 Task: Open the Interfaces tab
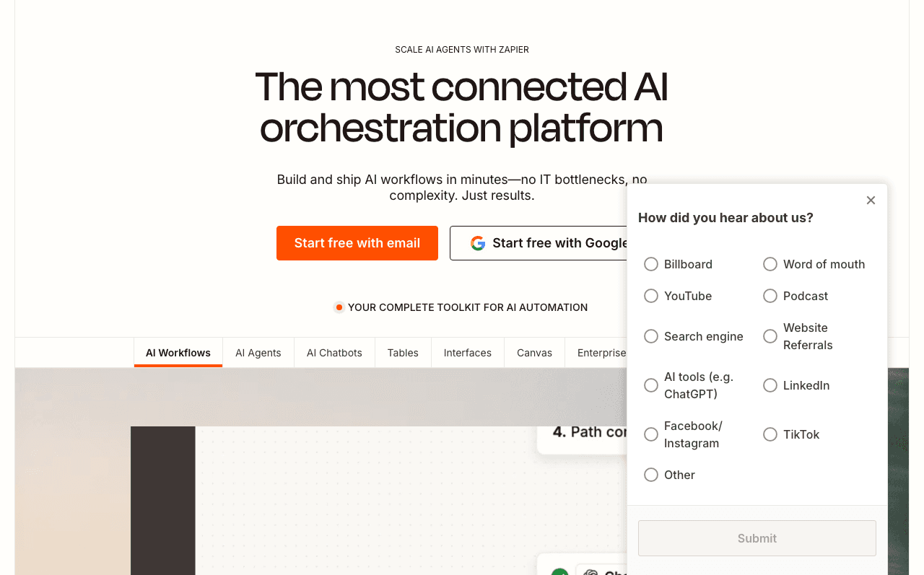pos(467,353)
